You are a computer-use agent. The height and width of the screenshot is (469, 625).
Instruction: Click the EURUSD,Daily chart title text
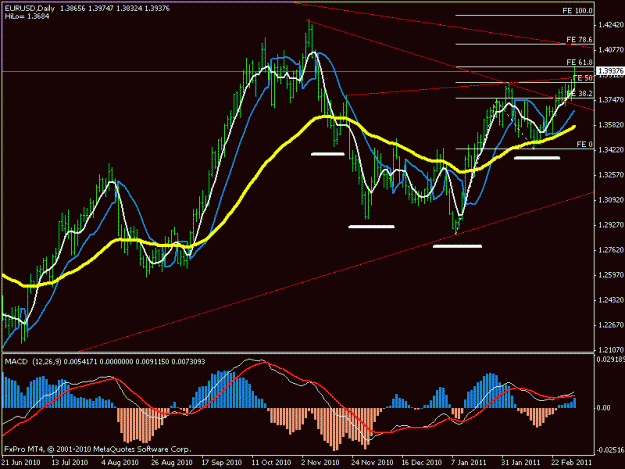tap(30, 8)
